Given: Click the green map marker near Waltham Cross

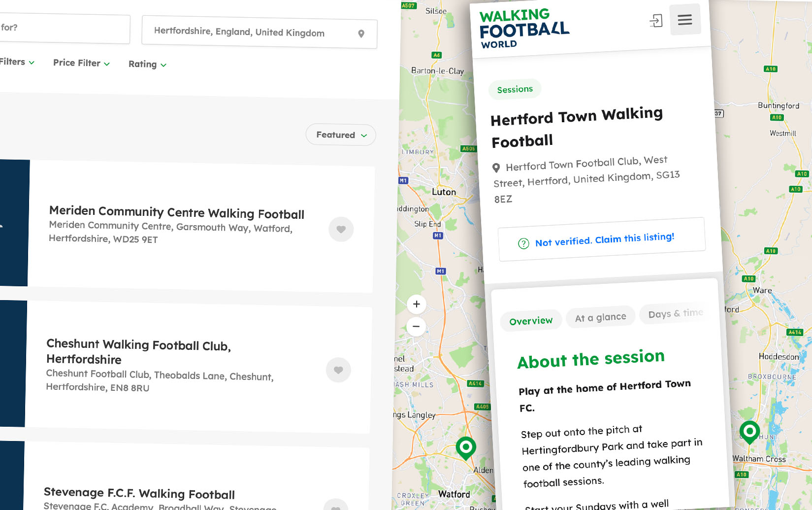Looking at the screenshot, I should coord(749,432).
